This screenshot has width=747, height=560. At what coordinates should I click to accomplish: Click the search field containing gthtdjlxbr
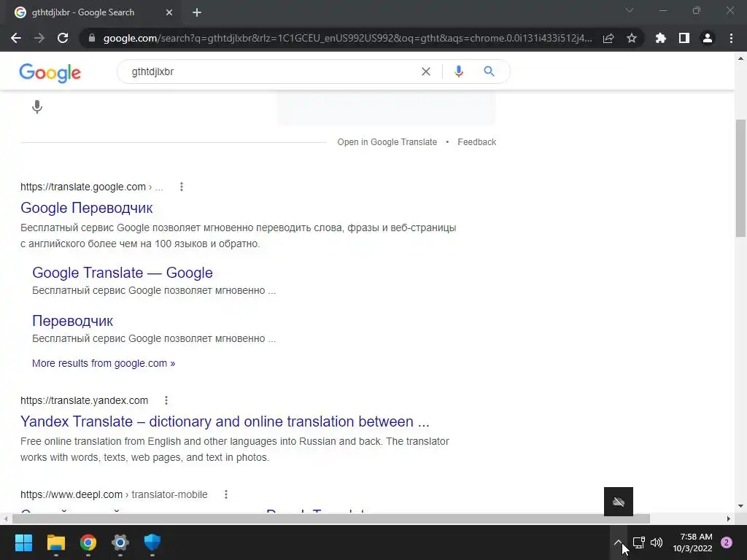click(271, 71)
